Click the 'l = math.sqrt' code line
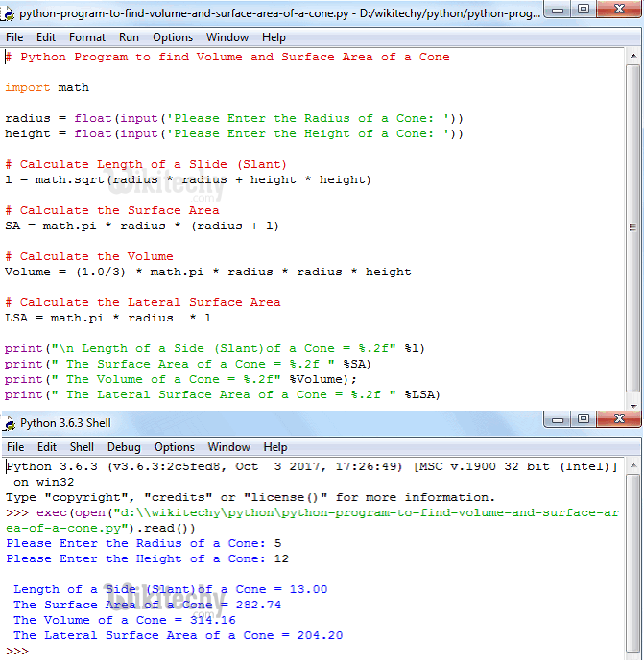The height and width of the screenshot is (665, 644). coord(188,179)
